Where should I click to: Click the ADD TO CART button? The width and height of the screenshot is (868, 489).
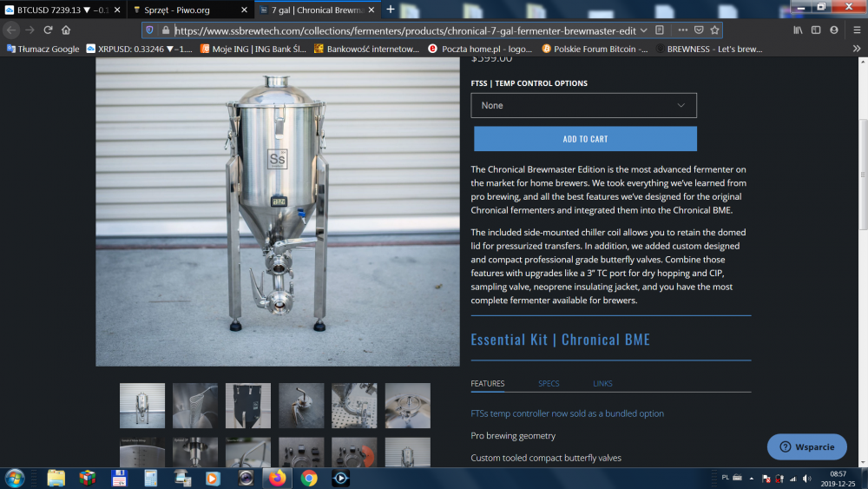coord(585,139)
